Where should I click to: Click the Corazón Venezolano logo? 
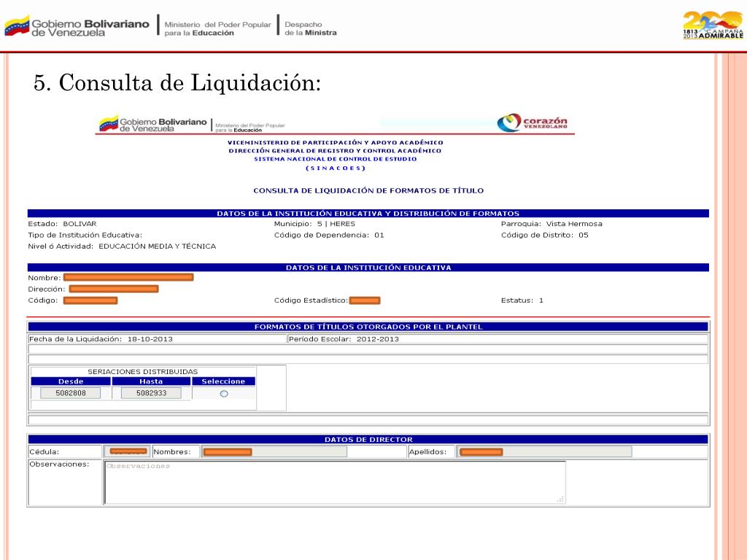point(532,122)
